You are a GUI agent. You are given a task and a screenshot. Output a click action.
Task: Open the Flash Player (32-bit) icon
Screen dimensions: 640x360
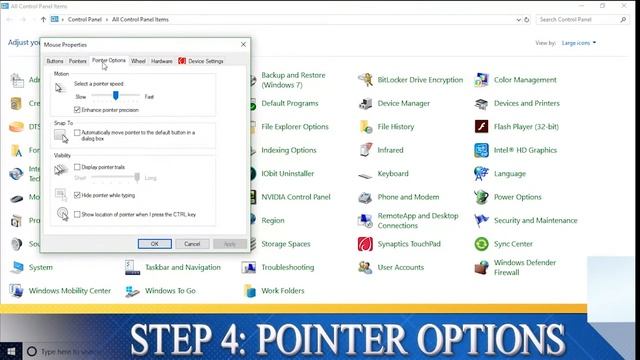coord(482,127)
